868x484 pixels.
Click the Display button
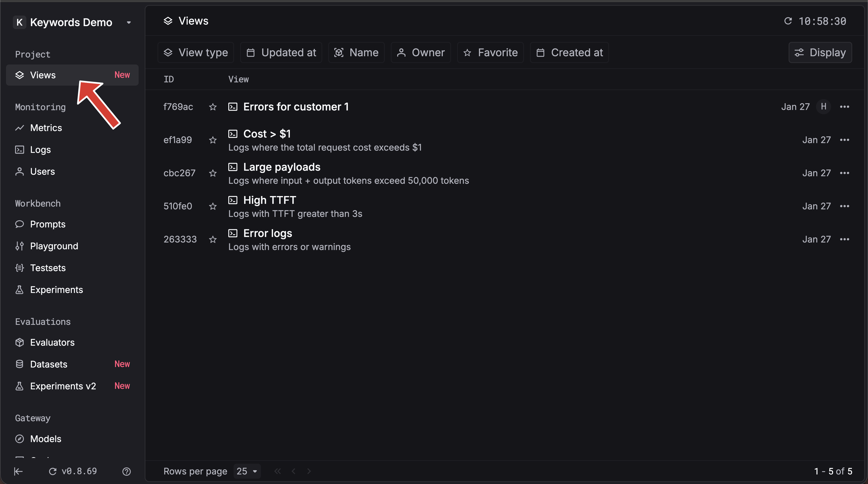tap(820, 52)
